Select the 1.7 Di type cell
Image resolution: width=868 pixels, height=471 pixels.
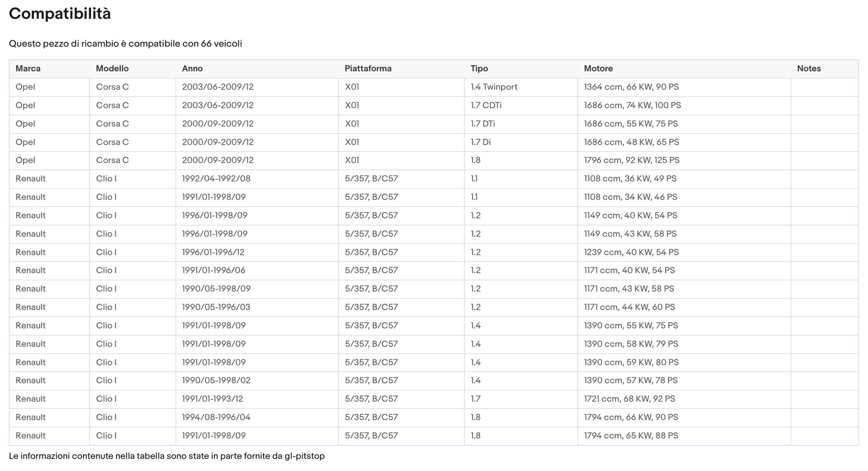pyautogui.click(x=521, y=142)
